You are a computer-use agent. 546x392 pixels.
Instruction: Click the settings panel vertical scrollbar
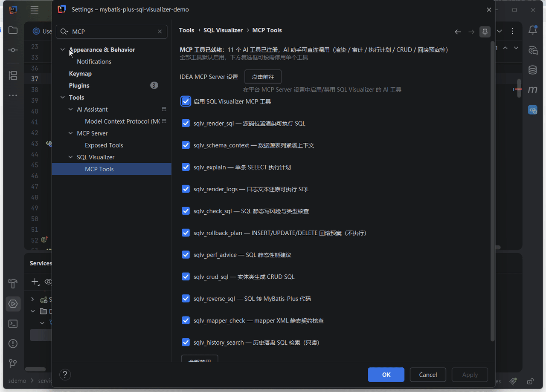(493, 192)
